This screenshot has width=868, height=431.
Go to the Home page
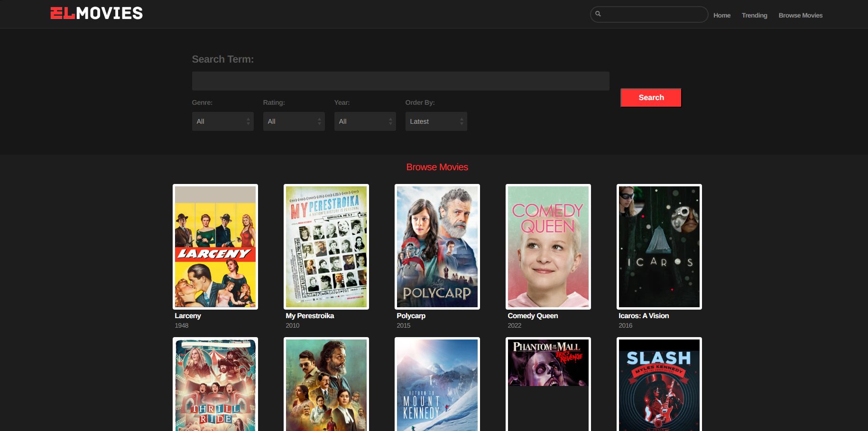[x=722, y=15]
